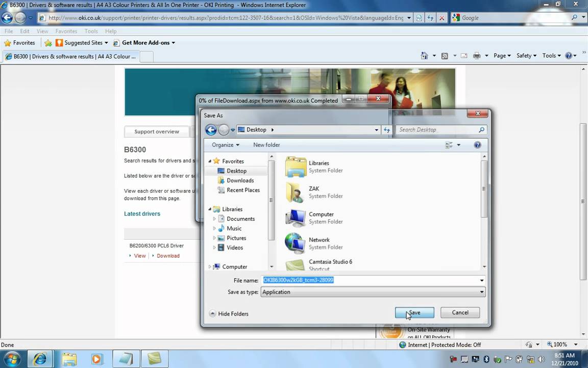Click the Internet Explorer taskbar icon
Viewport: 588px width, 368px height.
(x=39, y=359)
